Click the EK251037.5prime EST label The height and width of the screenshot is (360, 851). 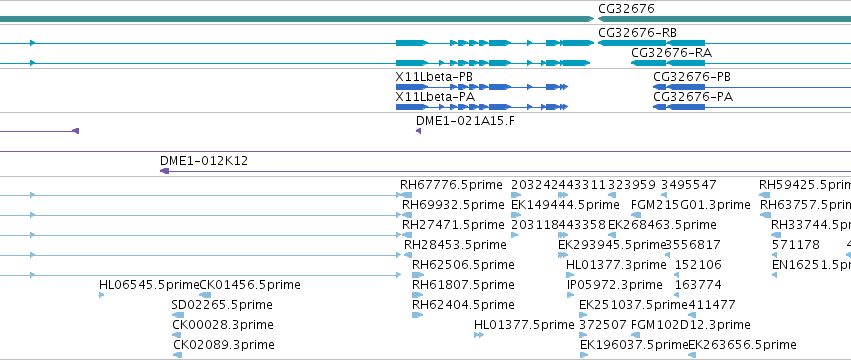click(x=633, y=305)
